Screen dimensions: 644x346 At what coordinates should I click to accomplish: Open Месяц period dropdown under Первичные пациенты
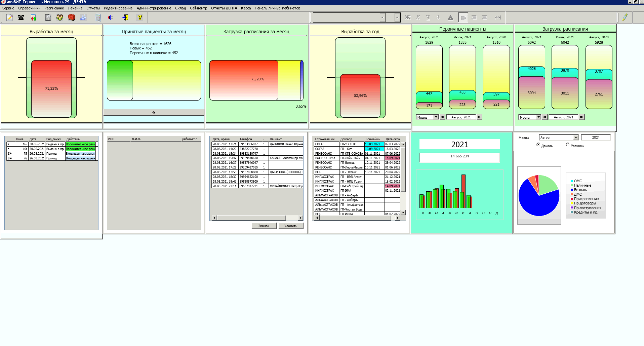point(436,117)
